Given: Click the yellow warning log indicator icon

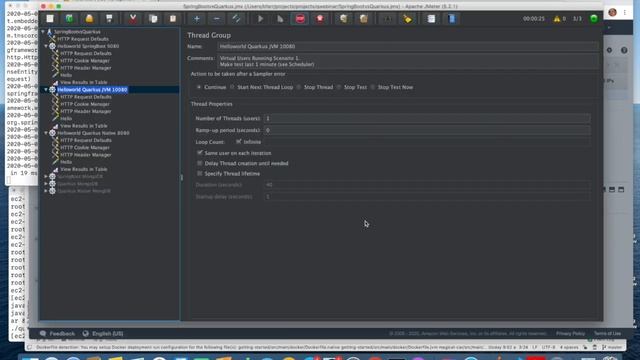Looking at the screenshot, I should tap(557, 19).
